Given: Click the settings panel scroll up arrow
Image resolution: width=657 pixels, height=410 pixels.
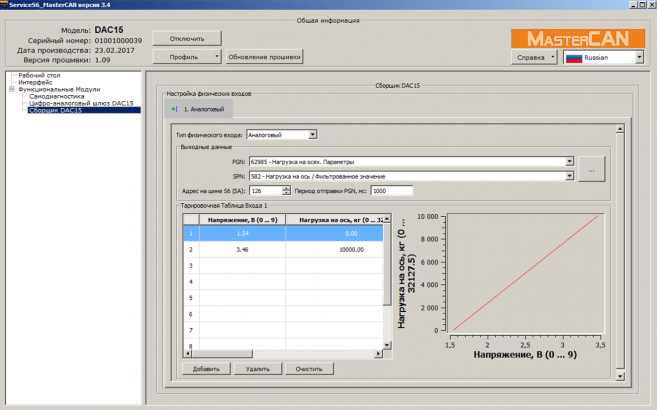Looking at the screenshot, I should coord(620,129).
